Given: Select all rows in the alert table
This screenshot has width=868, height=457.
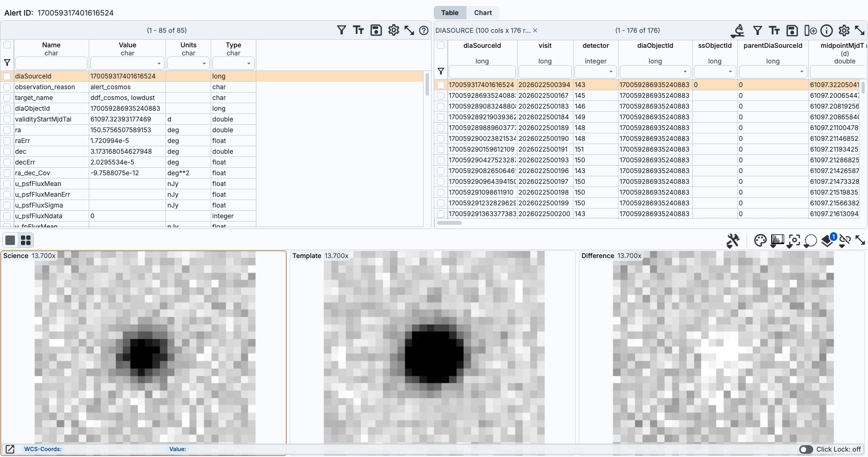Looking at the screenshot, I should (7, 45).
